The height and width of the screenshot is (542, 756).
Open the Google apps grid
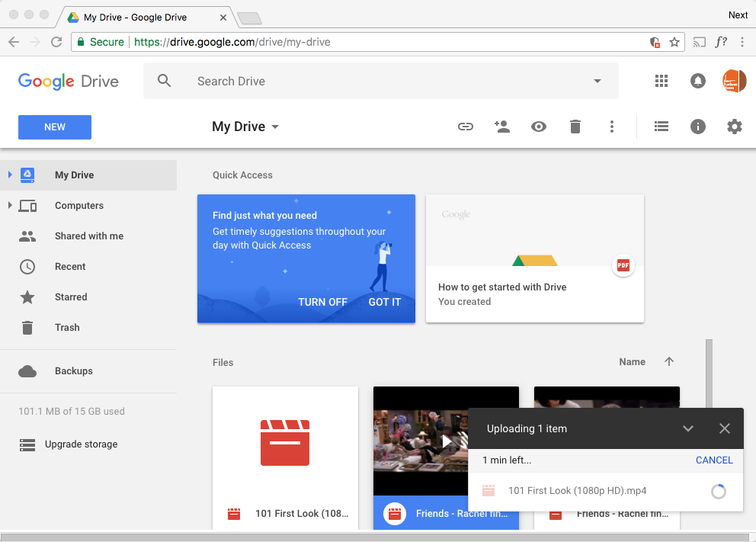pyautogui.click(x=661, y=81)
